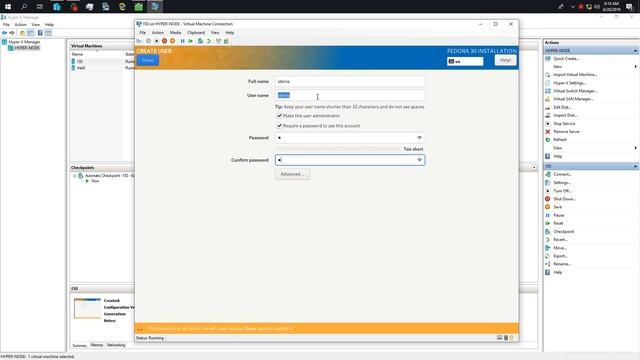This screenshot has height=360, width=640.
Task: Expand the New submenu in Actions pane
Action: 635,67
